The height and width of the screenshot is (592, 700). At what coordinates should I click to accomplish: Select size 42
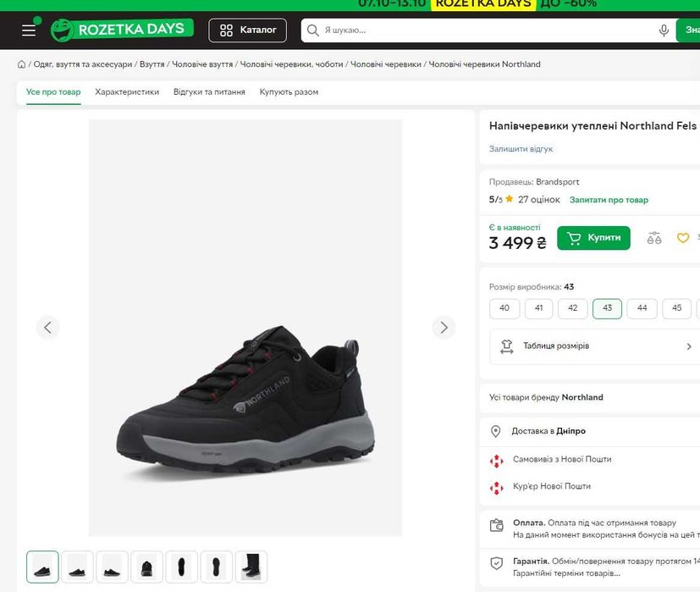[x=573, y=308]
